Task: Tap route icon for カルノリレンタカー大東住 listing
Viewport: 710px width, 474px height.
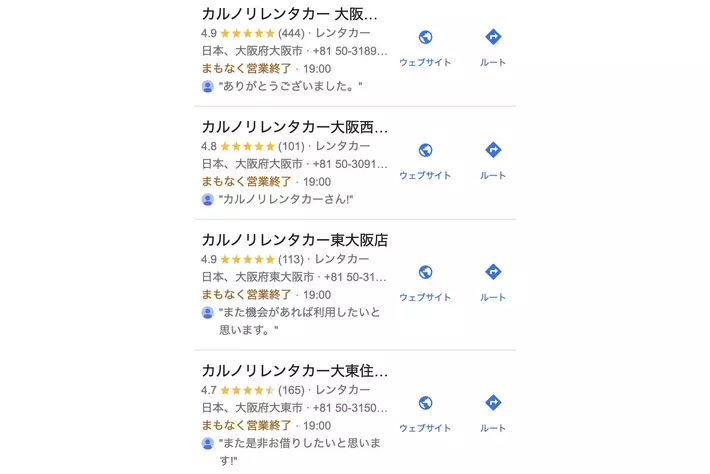Action: (x=492, y=403)
